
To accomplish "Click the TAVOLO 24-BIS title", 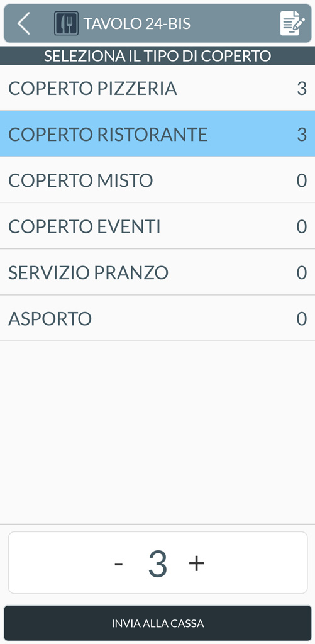I will 137,24.
